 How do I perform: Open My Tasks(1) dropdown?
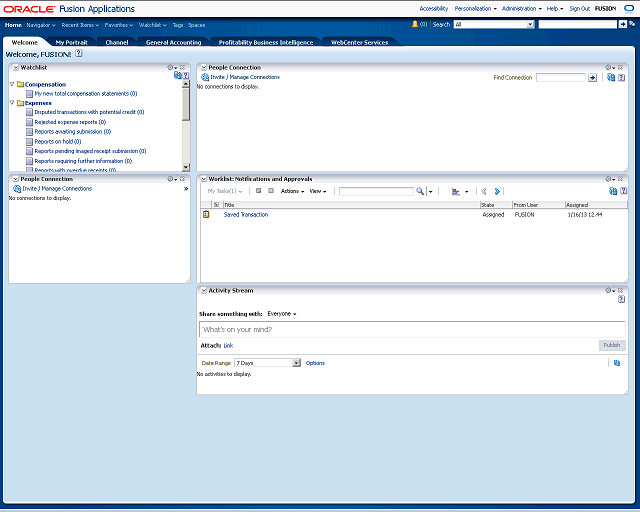224,191
